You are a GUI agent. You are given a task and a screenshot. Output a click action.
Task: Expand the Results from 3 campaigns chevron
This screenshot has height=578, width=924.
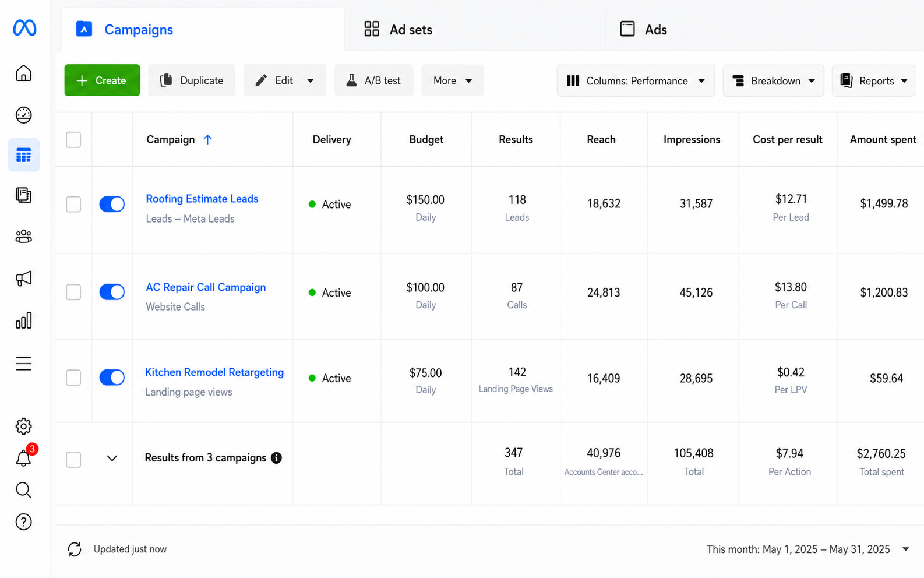pos(112,458)
